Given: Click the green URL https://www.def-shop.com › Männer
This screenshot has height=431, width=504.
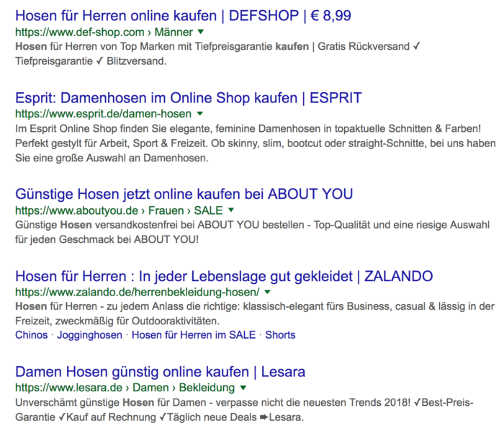Looking at the screenshot, I should pos(104,32).
